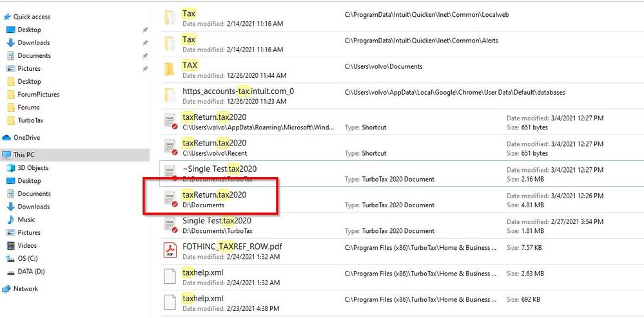
Task: Open Quick access star icon
Action: point(6,17)
